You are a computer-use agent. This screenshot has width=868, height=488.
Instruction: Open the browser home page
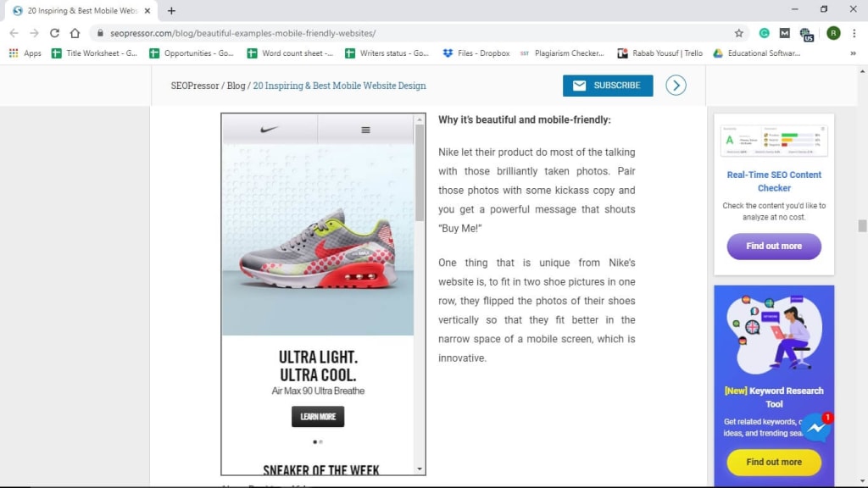click(x=75, y=33)
